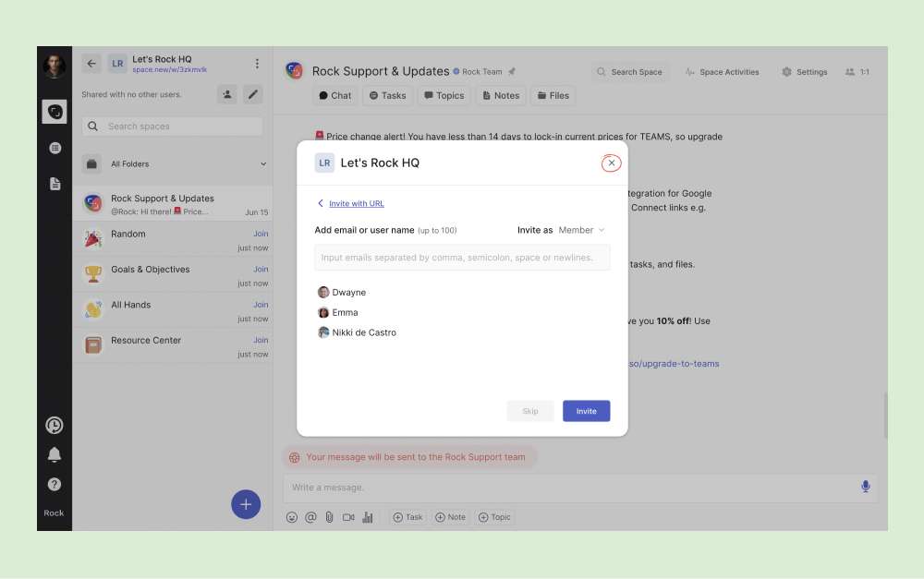Click the Rock Support & Updates header avatar
The height and width of the screenshot is (579, 924).
(294, 71)
